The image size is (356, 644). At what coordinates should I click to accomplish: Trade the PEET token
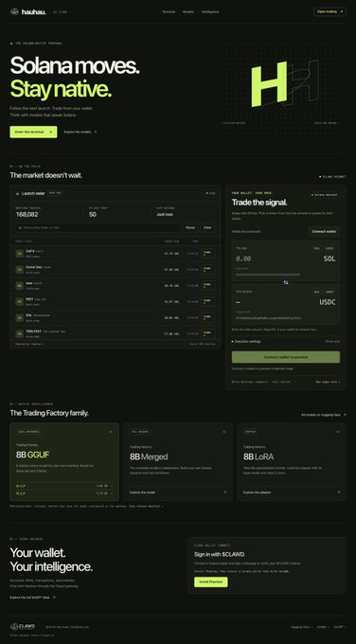(207, 301)
